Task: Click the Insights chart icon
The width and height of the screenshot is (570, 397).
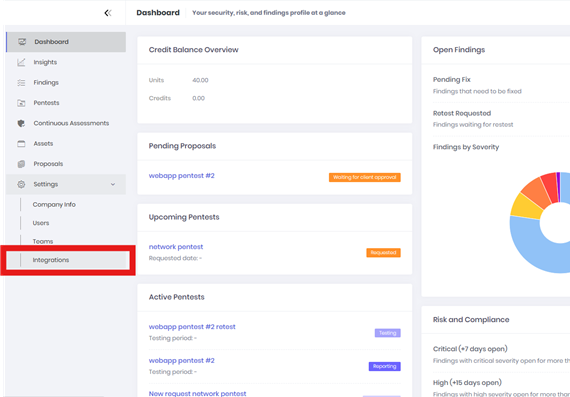Action: pos(21,62)
